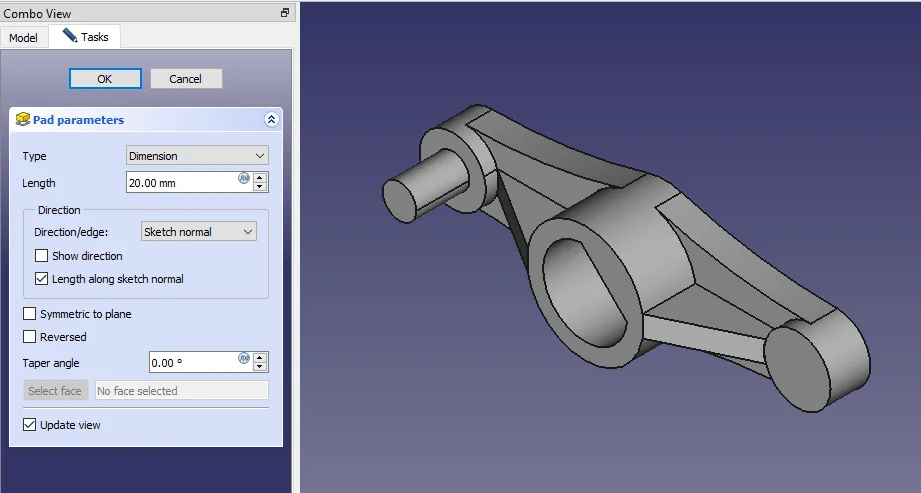Increase Taper angle with up arrow
Image resolution: width=921 pixels, height=493 pixels.
261,357
